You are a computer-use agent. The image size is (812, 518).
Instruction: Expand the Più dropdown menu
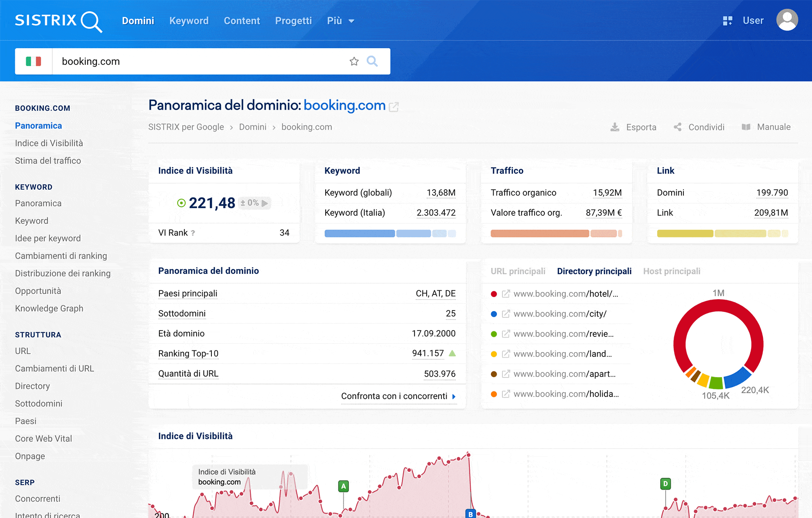pos(340,21)
